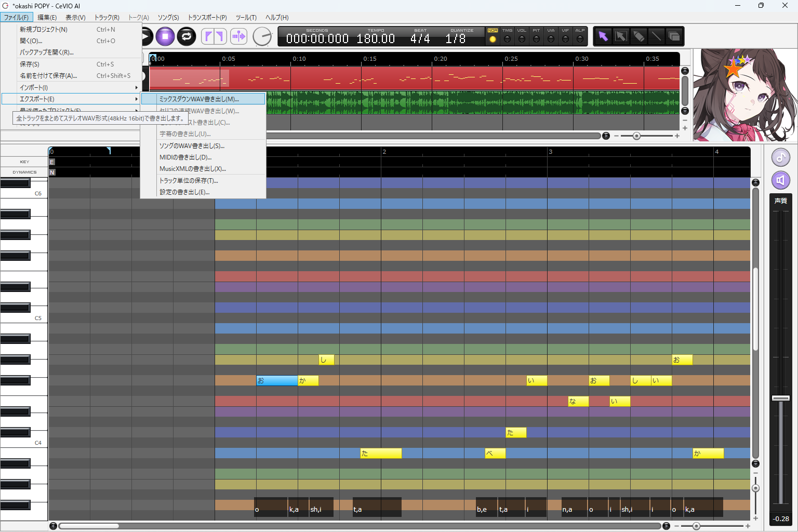
Task: Open the QUANTIZE 1/8 value selector
Action: click(x=456, y=39)
